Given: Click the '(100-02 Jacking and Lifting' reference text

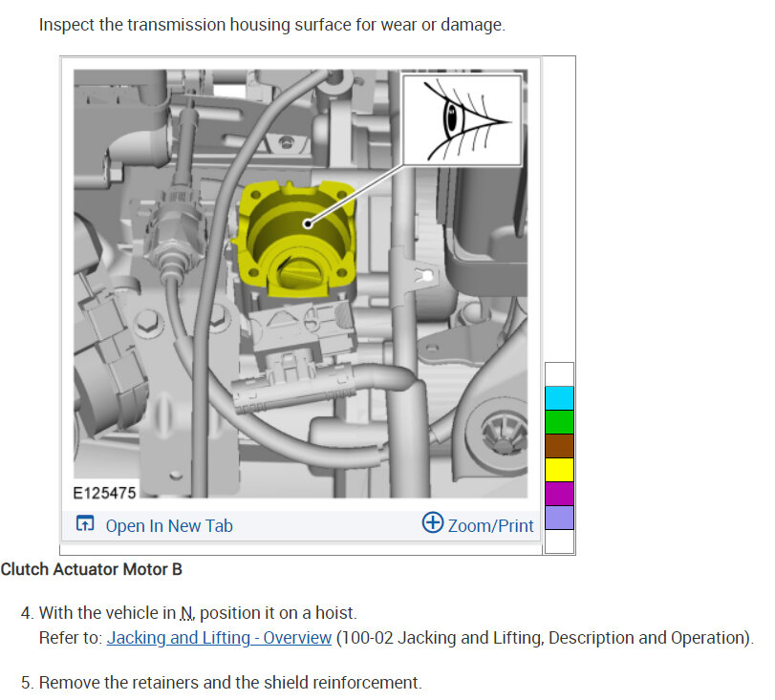Looking at the screenshot, I should pos(439,638).
